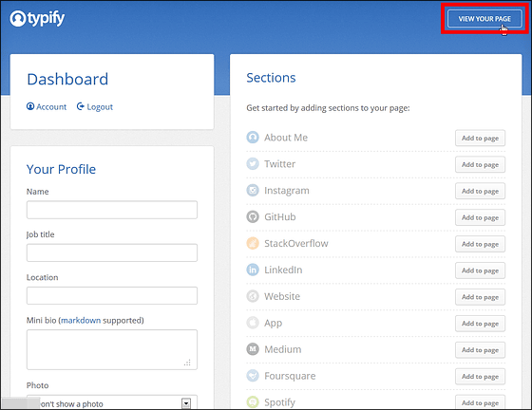
Task: Click the View Your Page button
Action: point(484,19)
